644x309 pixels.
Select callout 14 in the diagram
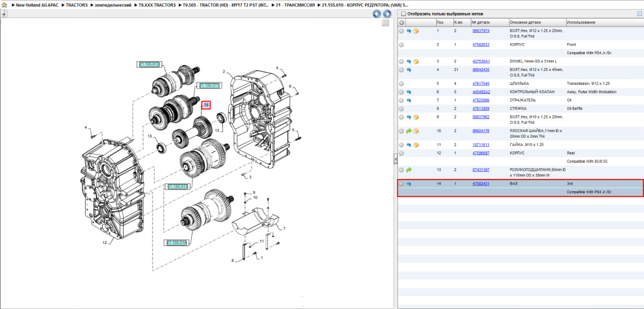[x=206, y=106]
